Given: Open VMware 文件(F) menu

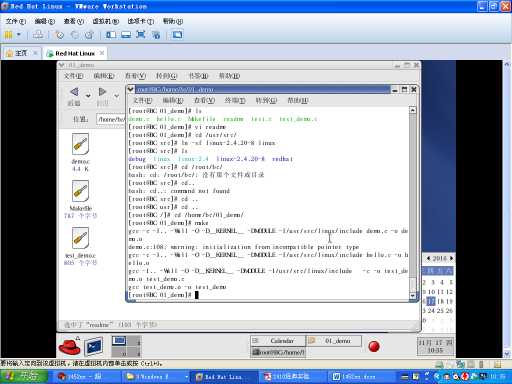Looking at the screenshot, I should (15, 21).
